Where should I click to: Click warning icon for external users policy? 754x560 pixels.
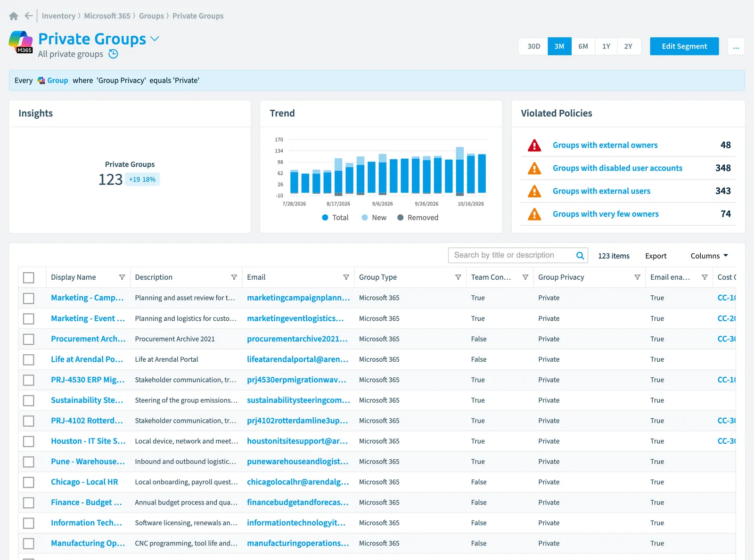pos(534,191)
